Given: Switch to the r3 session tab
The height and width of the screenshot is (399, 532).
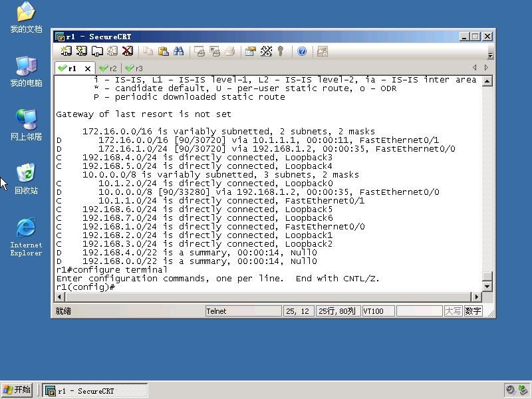Looking at the screenshot, I should [134, 68].
